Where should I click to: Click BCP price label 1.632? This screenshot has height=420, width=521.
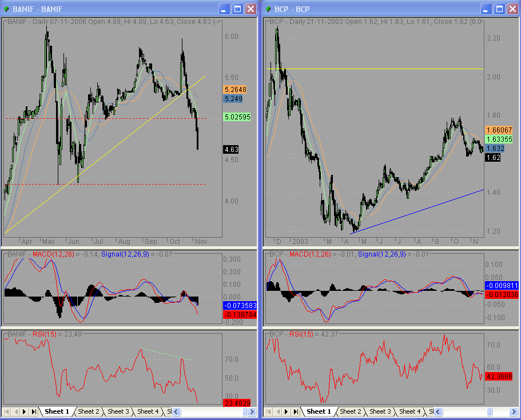(495, 149)
